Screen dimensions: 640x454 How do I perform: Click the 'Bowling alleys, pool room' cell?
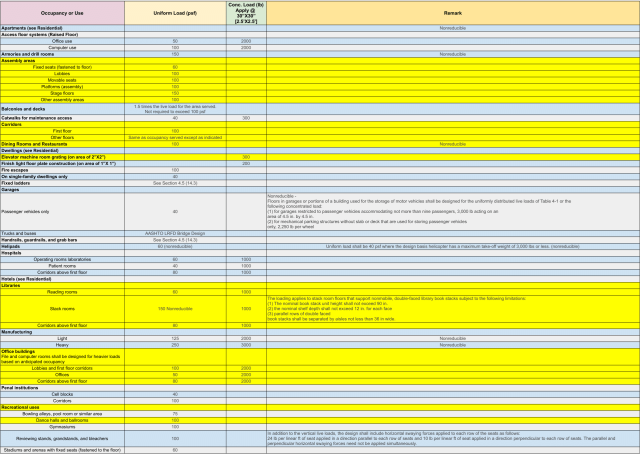(x=62, y=413)
